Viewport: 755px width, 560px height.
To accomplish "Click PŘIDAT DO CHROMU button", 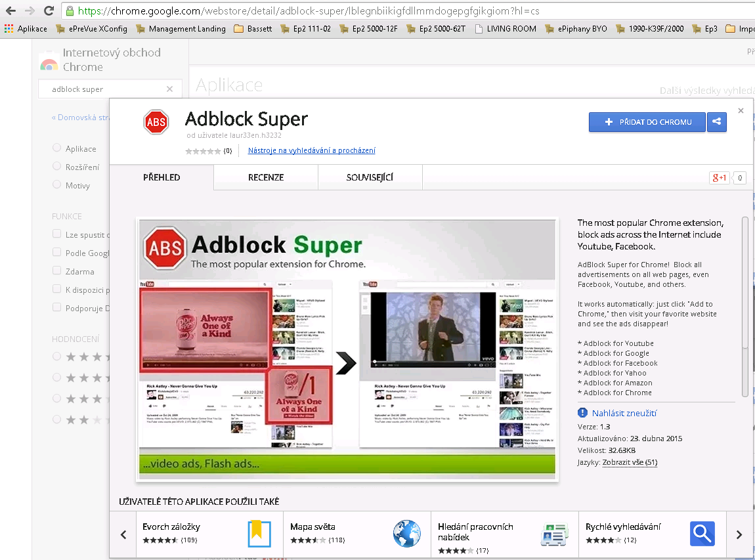I will 647,122.
